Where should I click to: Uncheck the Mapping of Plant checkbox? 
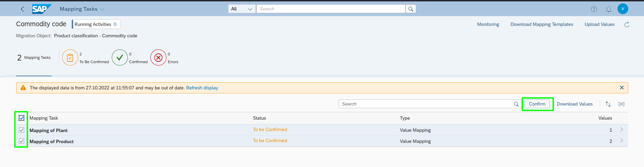(x=21, y=130)
